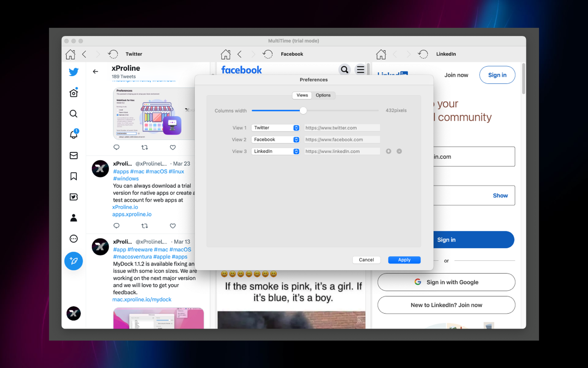Like the WebKiosk image tweet
The image size is (588, 368).
(172, 147)
